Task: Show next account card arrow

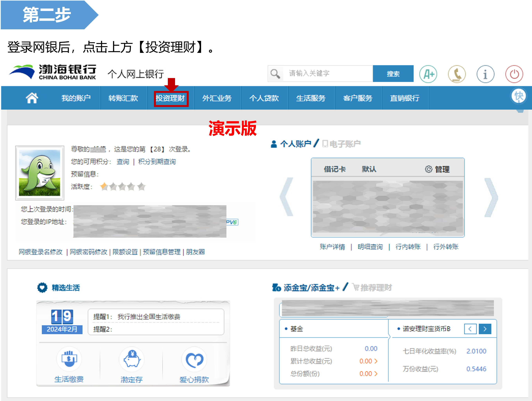Action: click(x=491, y=198)
